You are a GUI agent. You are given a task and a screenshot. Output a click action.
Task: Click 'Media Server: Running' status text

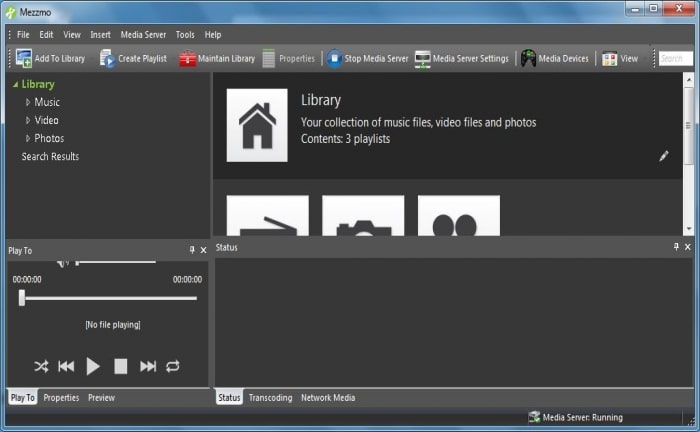(x=583, y=417)
